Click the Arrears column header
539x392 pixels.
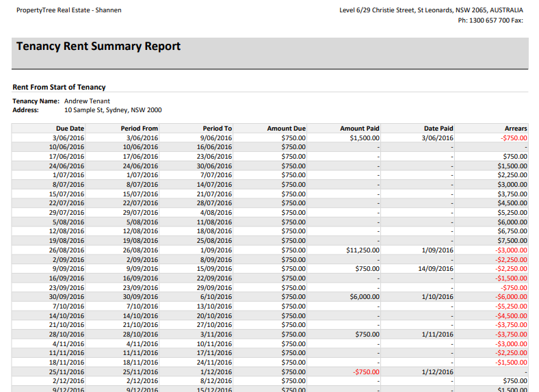pyautogui.click(x=516, y=128)
